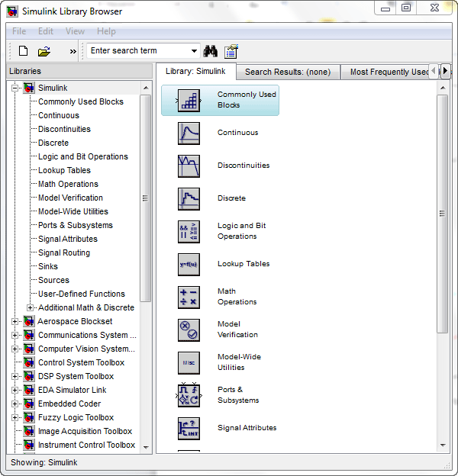This screenshot has width=458, height=476.
Task: Click the binoculars search icon
Action: tap(211, 51)
